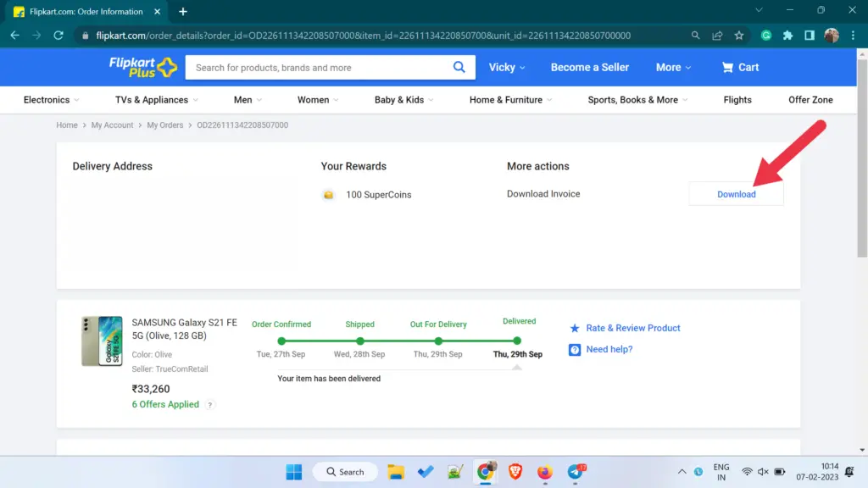Open the SAMSUNG Galaxy S21 FE product title
The image size is (868, 488).
184,330
